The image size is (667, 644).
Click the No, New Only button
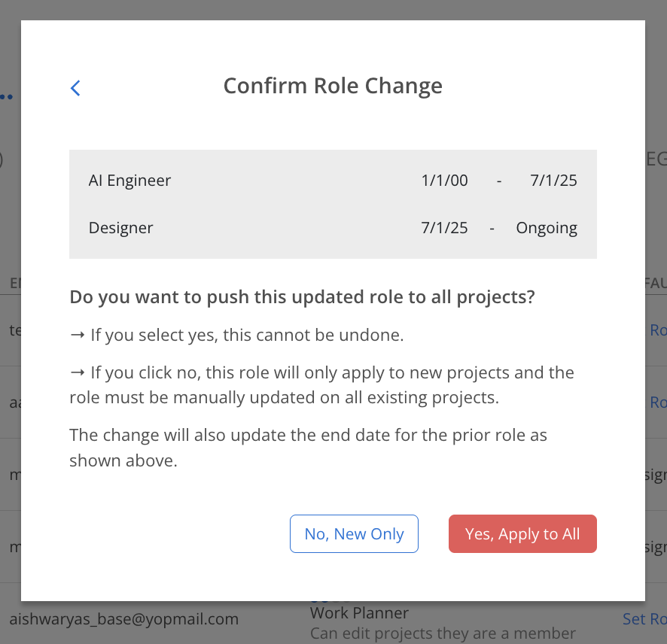354,533
